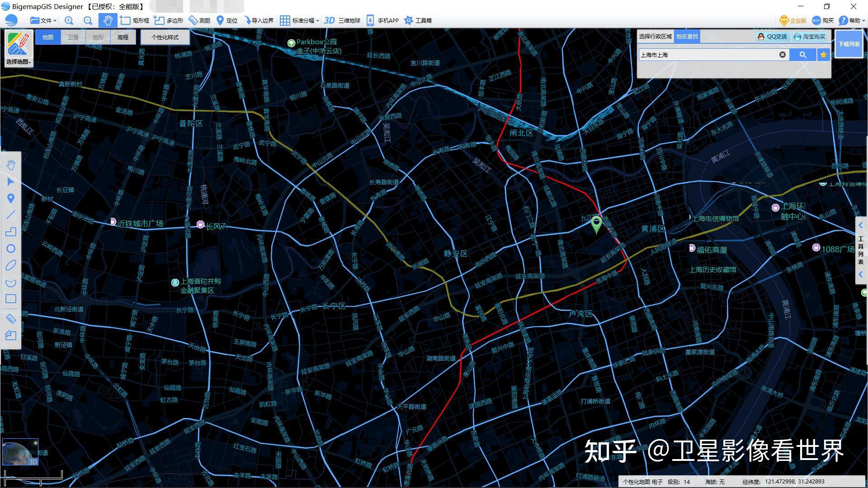Click the 淘宝购买 button
The width and height of the screenshot is (868, 488).
tap(810, 37)
